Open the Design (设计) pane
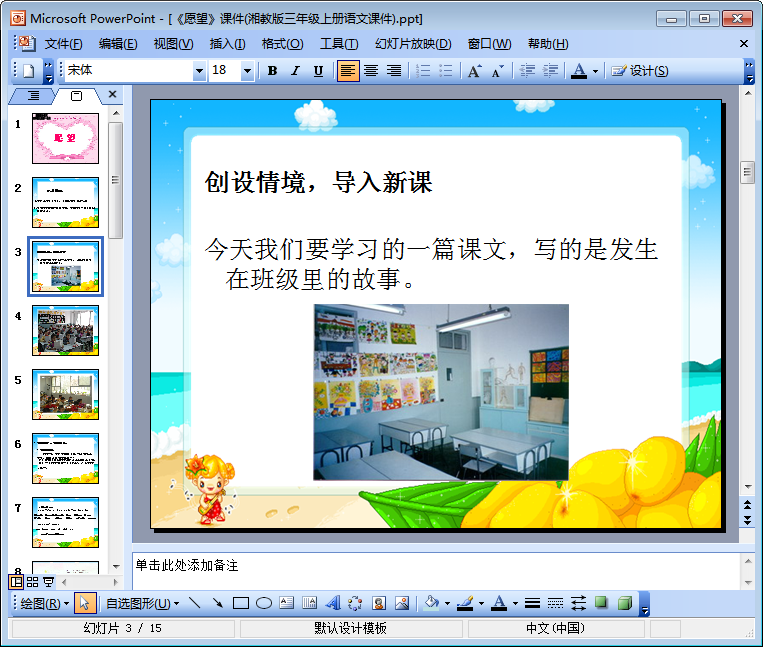 point(639,71)
